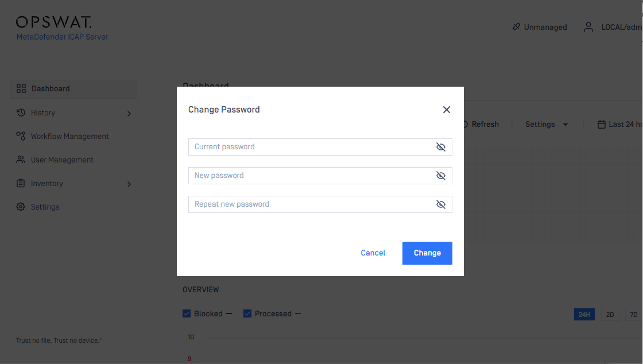Confirm with the blue Change button
The width and height of the screenshot is (643, 364).
tap(427, 253)
